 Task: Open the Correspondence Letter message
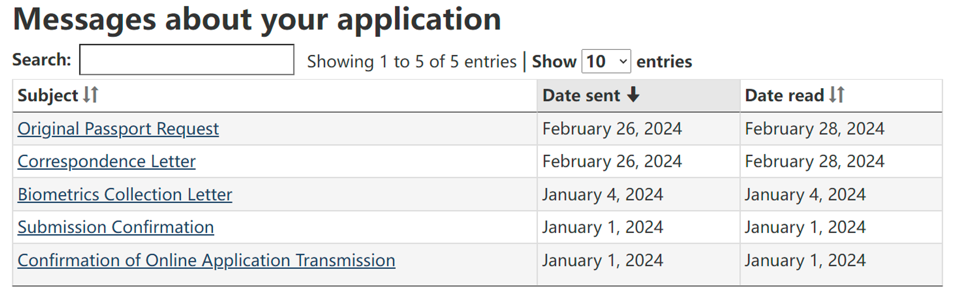click(106, 162)
